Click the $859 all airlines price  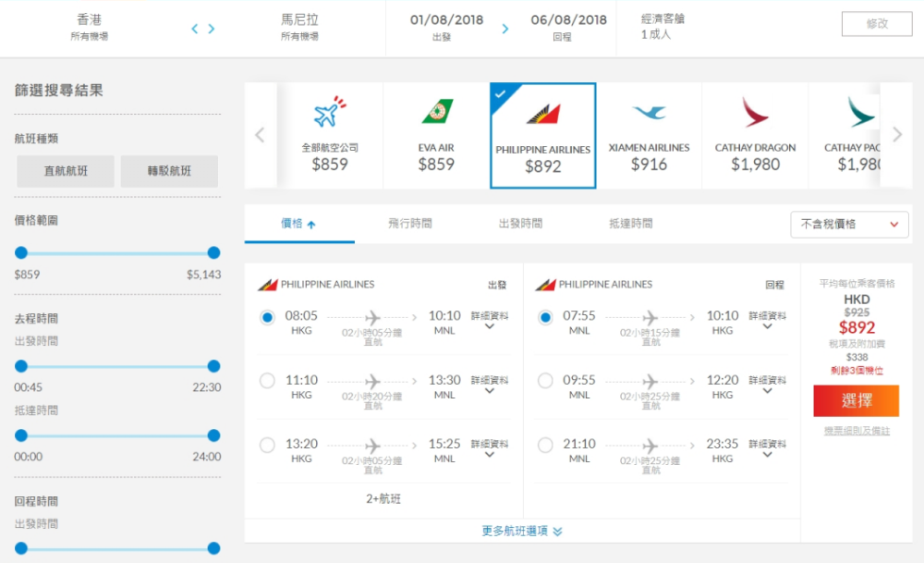(330, 164)
